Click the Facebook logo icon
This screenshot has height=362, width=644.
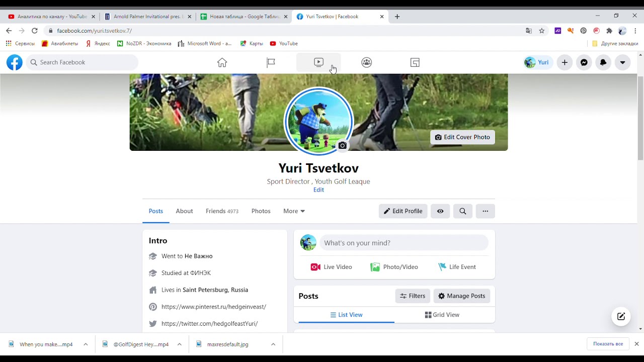tap(15, 62)
